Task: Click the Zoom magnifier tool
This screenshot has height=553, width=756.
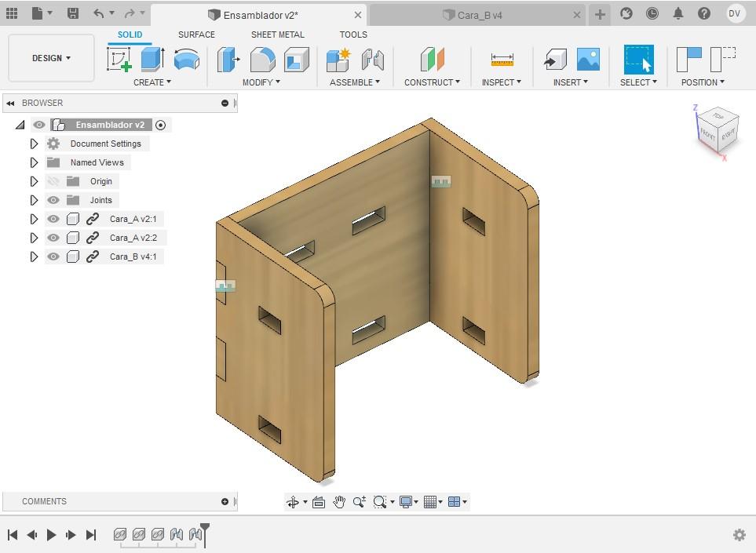Action: [x=360, y=502]
